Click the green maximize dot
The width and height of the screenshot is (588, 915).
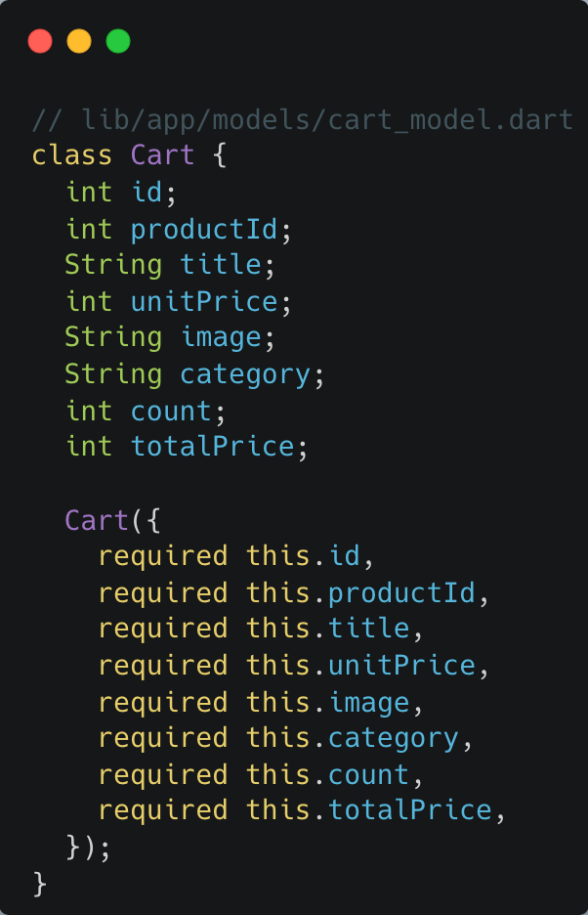pos(118,41)
